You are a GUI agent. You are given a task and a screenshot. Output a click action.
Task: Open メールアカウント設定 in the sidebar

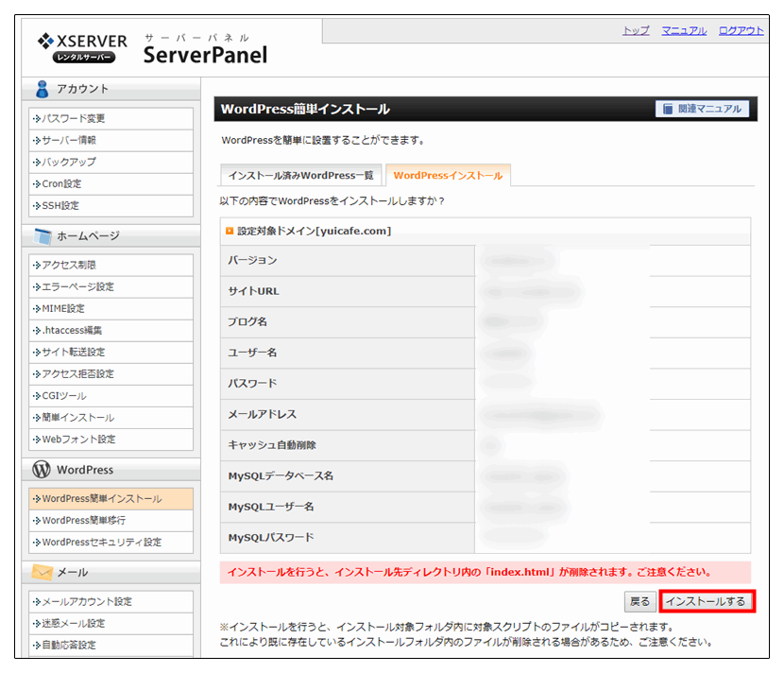click(111, 602)
